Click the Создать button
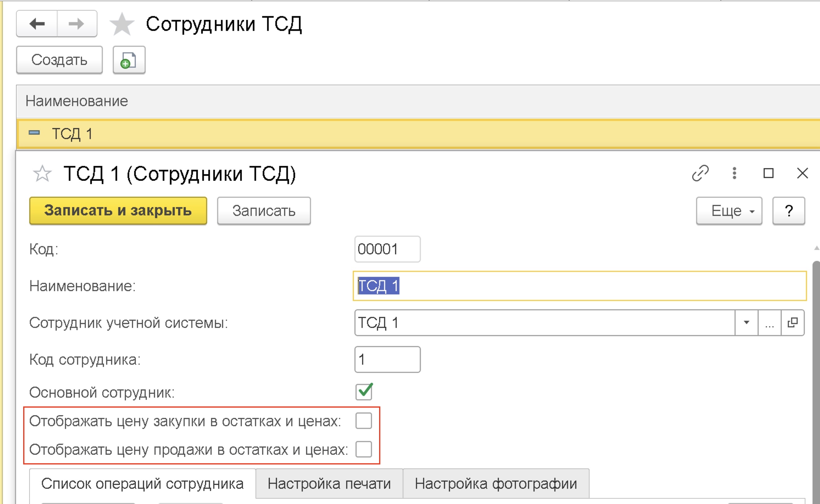 tap(59, 60)
